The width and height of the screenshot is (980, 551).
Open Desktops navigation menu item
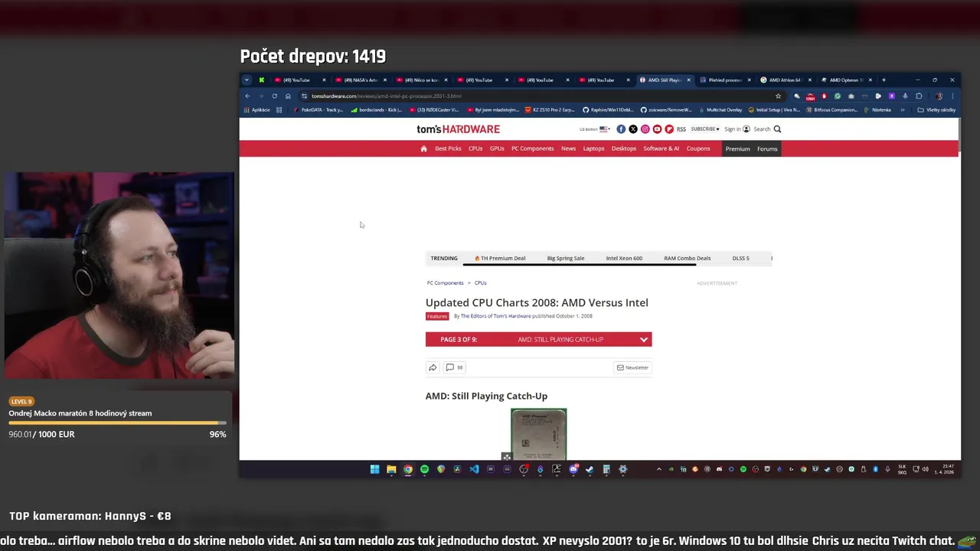point(624,148)
